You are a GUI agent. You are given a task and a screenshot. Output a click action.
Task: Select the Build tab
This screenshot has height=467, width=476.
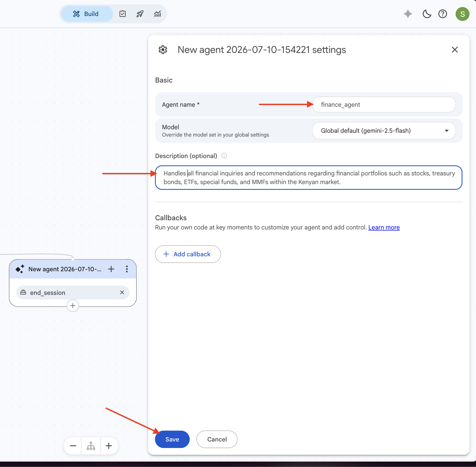point(87,14)
